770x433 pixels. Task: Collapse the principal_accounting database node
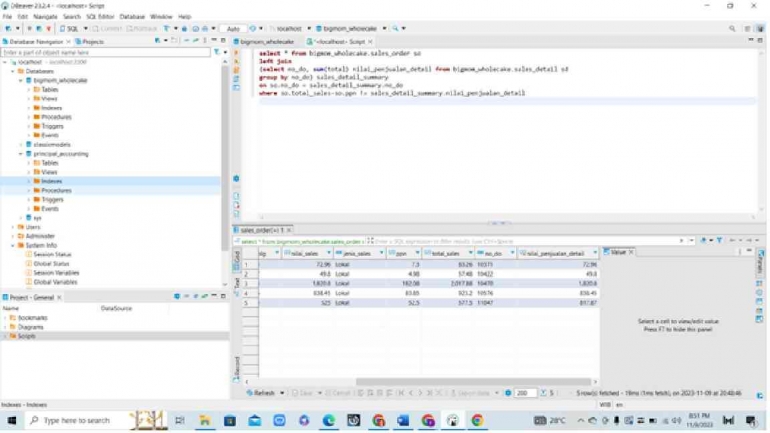click(x=21, y=154)
